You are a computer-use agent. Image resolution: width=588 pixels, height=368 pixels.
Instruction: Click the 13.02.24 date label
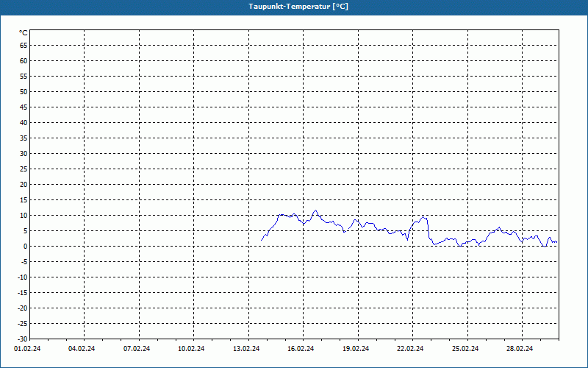246,349
